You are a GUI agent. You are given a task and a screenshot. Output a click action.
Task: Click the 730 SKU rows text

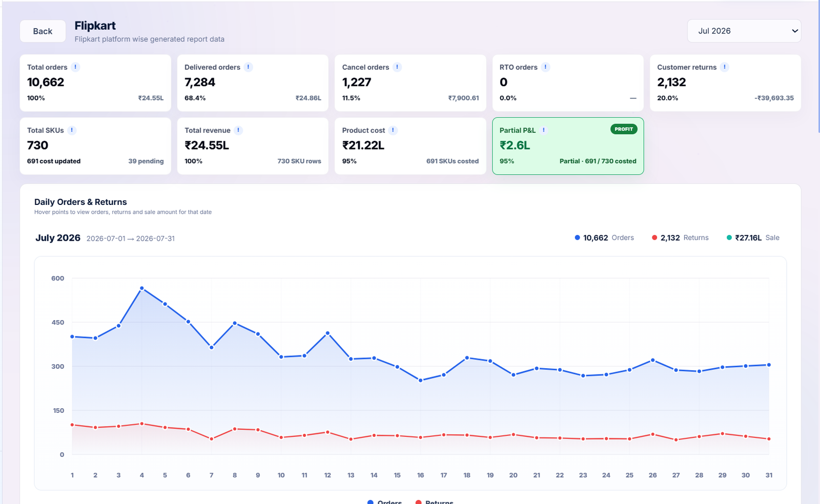299,161
